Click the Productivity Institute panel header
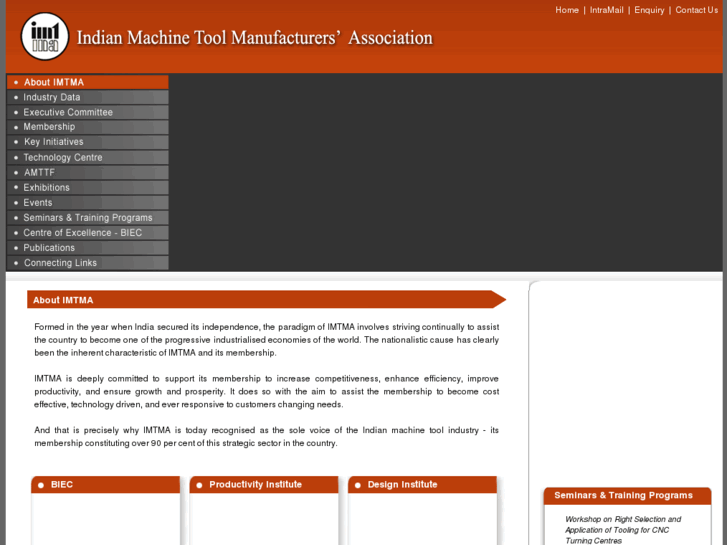 264,484
